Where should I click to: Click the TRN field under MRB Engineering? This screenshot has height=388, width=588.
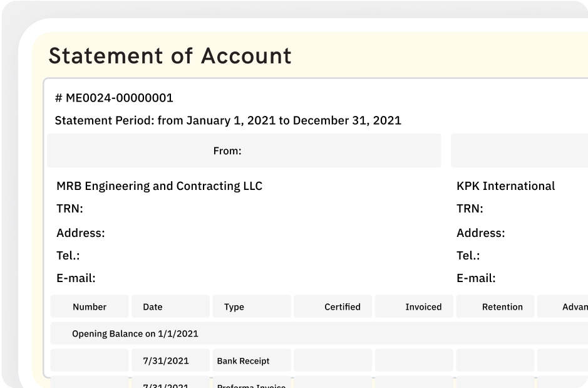click(x=70, y=208)
